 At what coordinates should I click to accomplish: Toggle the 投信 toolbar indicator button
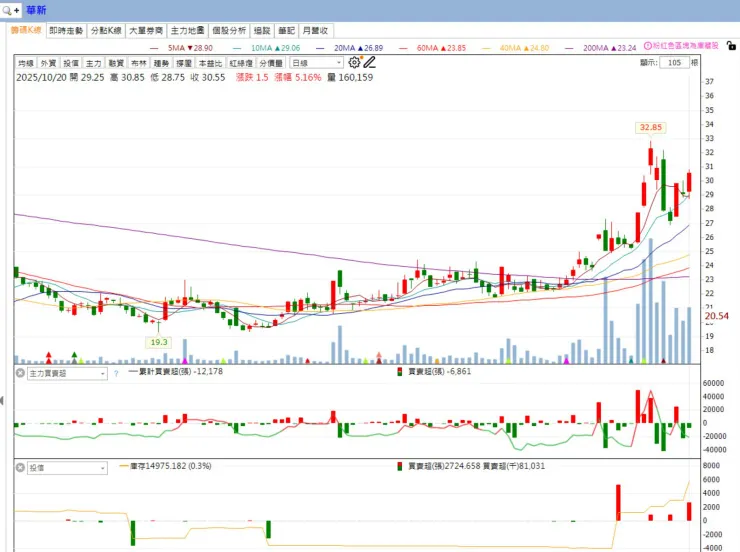71,63
